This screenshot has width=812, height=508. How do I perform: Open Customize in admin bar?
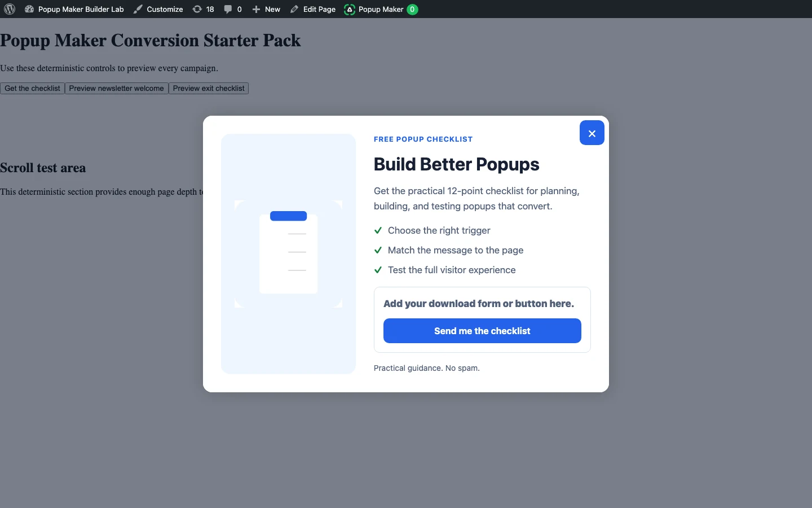tap(158, 9)
